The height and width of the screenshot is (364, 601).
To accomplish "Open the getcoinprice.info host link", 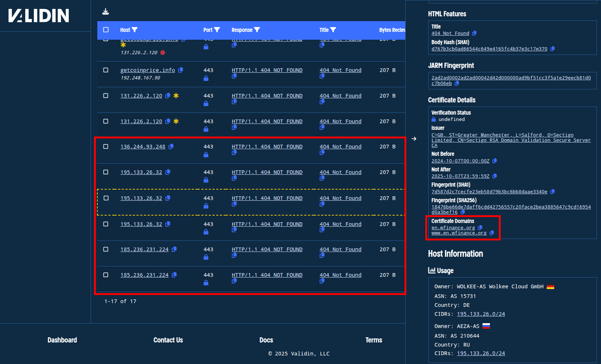I will point(147,70).
